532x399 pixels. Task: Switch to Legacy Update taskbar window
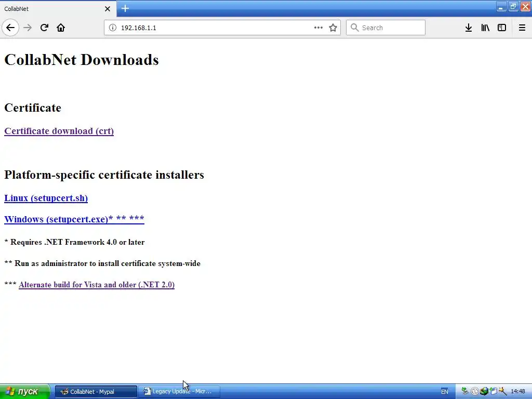point(179,392)
